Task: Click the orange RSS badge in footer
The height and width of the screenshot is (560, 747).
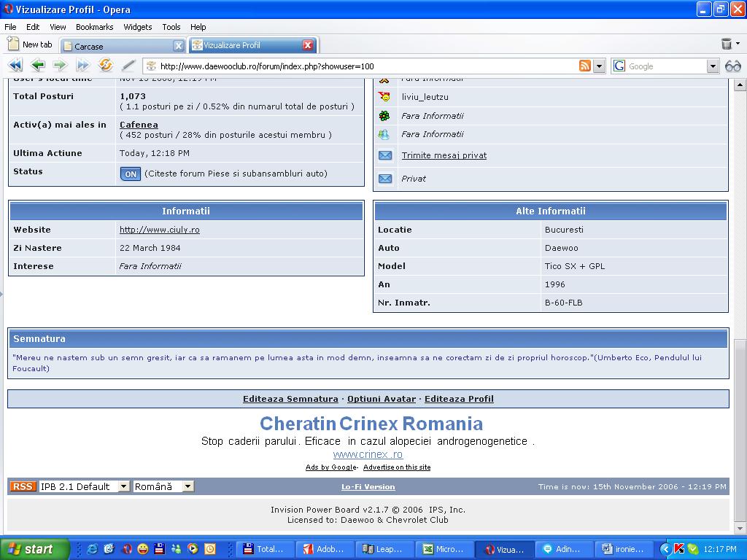Action: (22, 486)
